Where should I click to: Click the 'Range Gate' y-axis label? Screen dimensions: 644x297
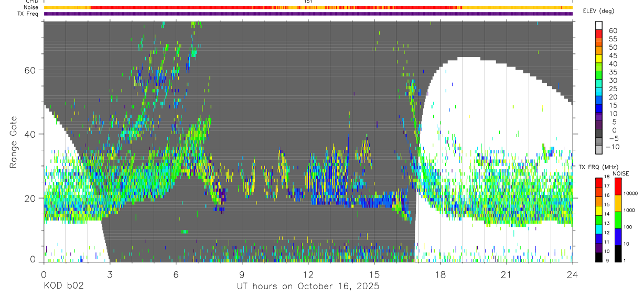[15, 142]
